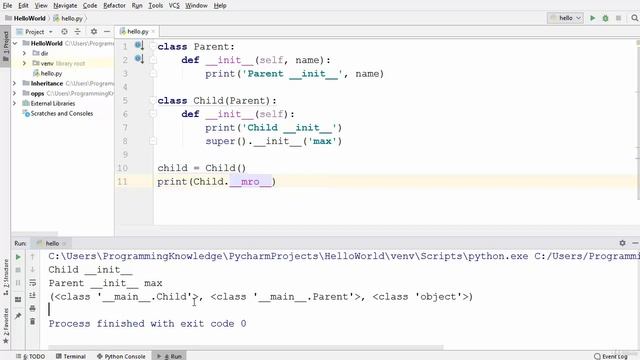Collapse the HelloWorld project node
Viewport: 640px width, 360px height.
15,43
